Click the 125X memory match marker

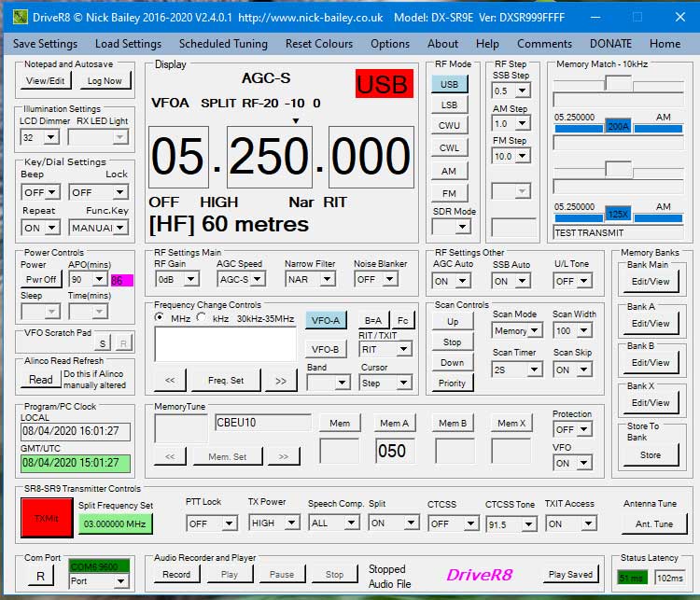point(618,215)
